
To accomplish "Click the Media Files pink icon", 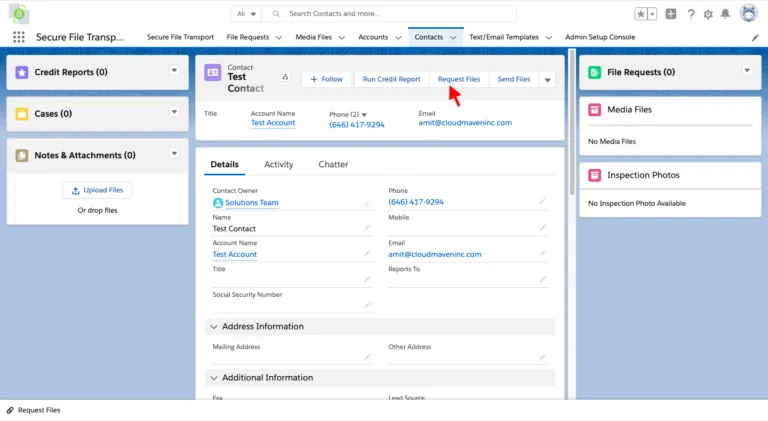I will 595,110.
